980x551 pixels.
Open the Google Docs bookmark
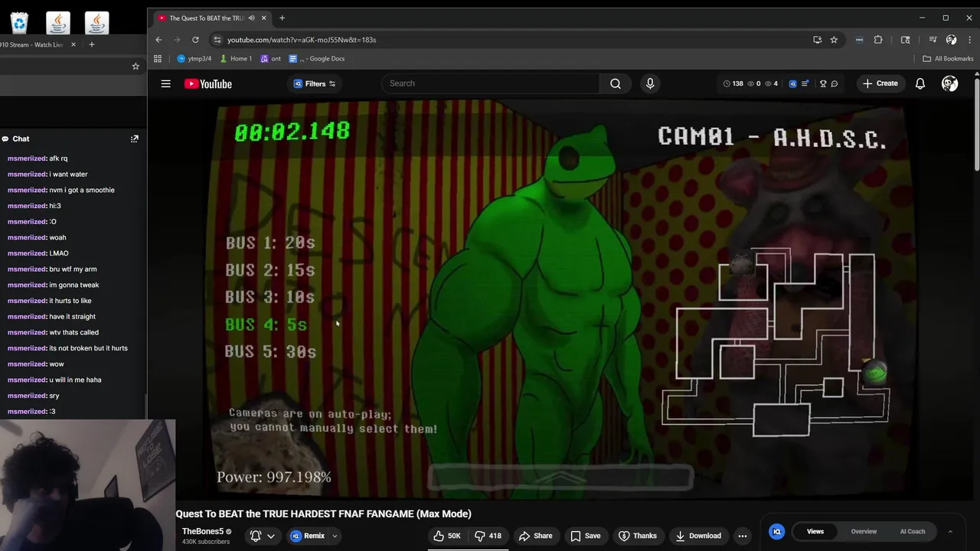point(317,59)
